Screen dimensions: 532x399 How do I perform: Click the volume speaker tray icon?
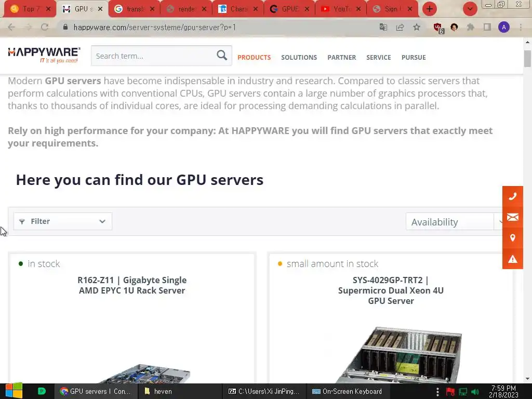[475, 392]
